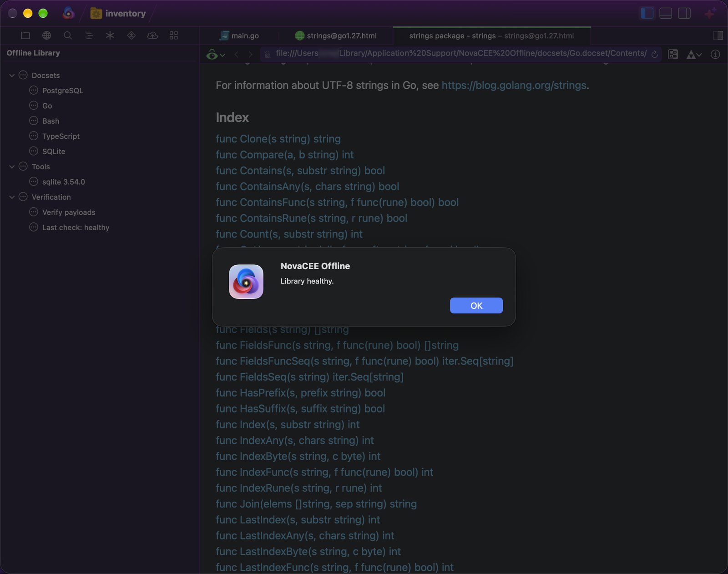Open the preview eye dropdown
This screenshot has height=574, width=728.
pos(216,55)
